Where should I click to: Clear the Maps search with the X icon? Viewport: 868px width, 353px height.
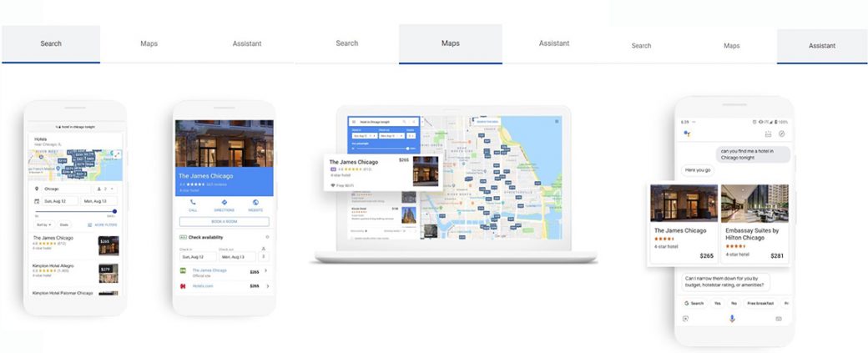point(413,122)
